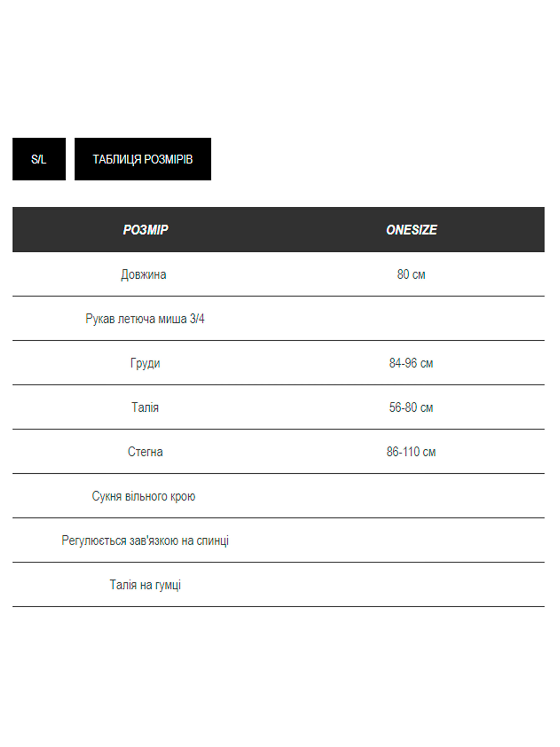The image size is (560, 747).
Task: Click the РОЗМІР column header
Action: coord(145,230)
